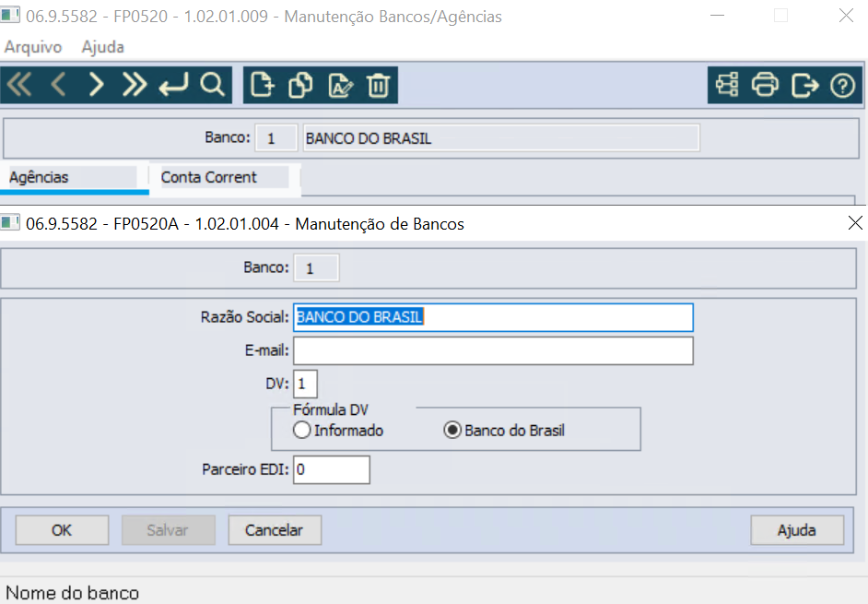The image size is (868, 604).
Task: Focus the Razão Social field
Action: point(493,317)
